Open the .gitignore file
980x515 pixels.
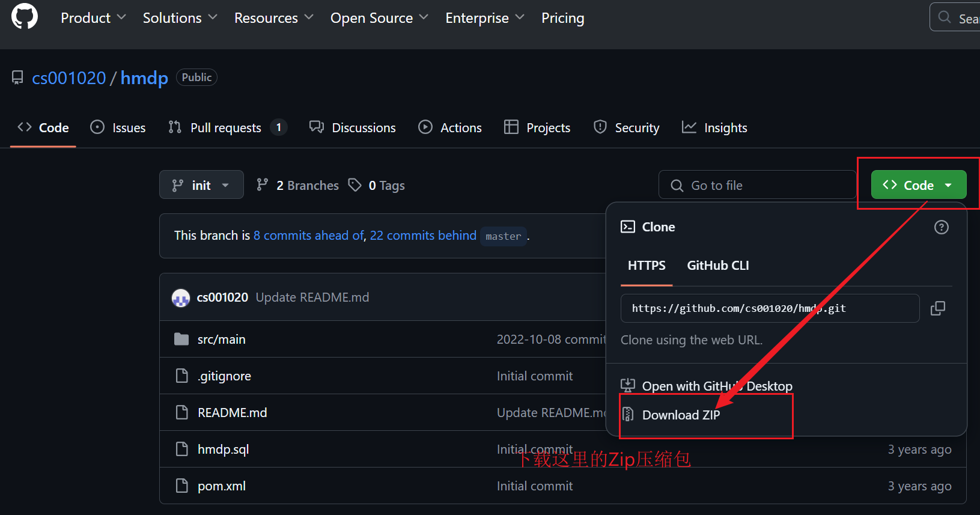[x=224, y=376]
